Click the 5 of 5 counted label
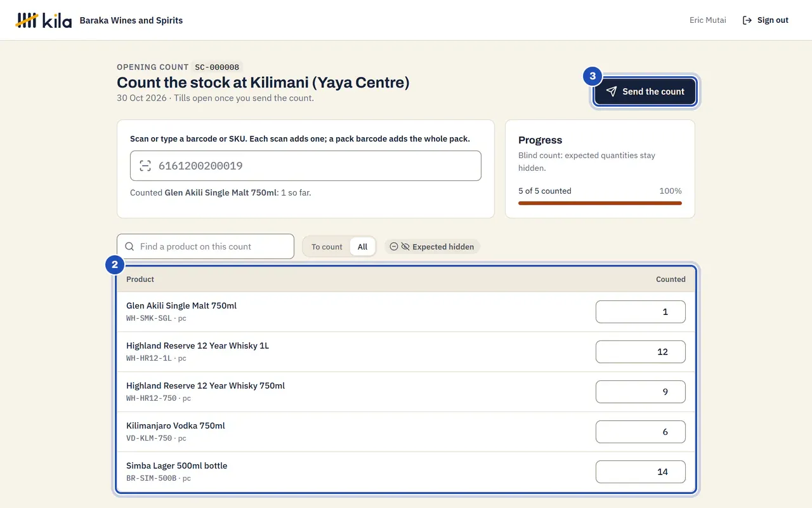This screenshot has height=508, width=812. [545, 190]
